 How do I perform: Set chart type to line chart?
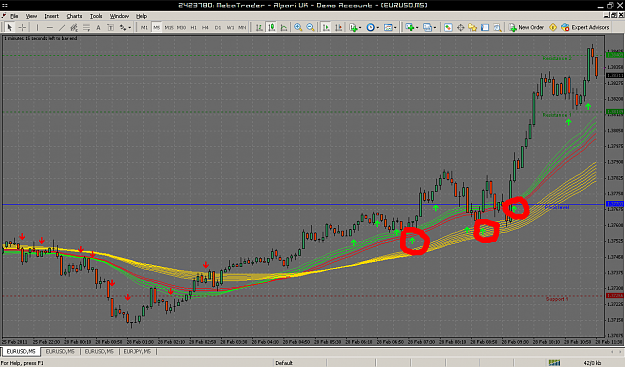click(x=284, y=27)
